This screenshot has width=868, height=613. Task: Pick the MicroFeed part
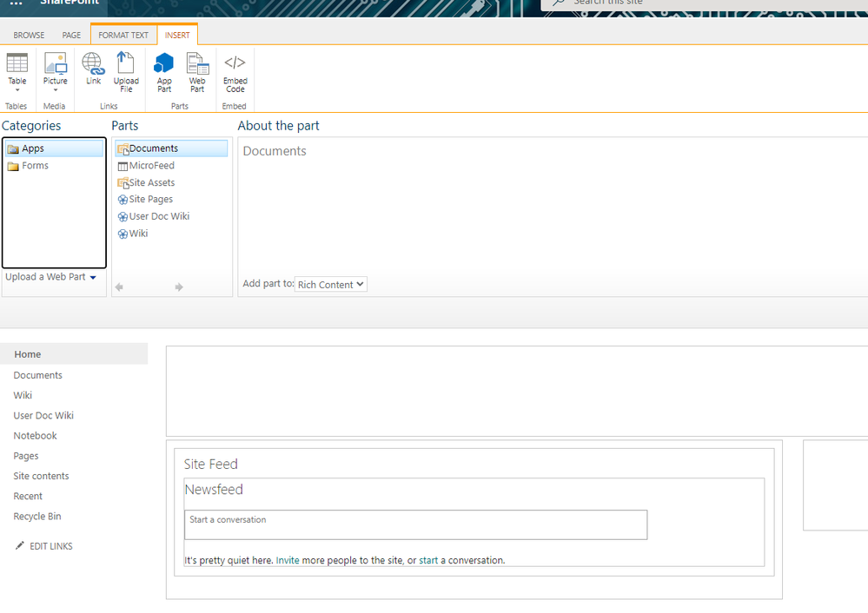(146, 166)
